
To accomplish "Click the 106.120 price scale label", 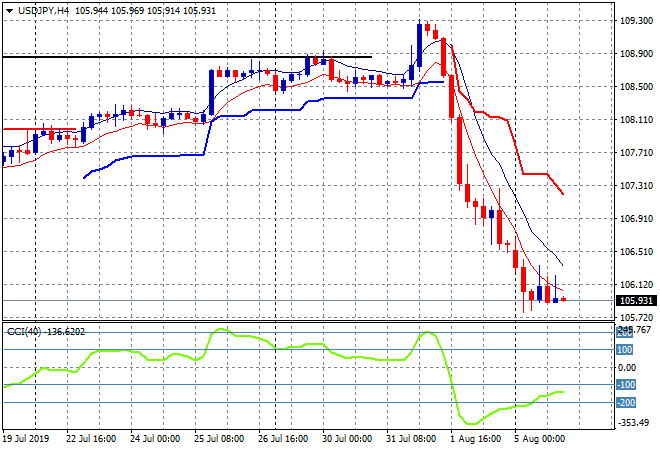I will coord(636,285).
